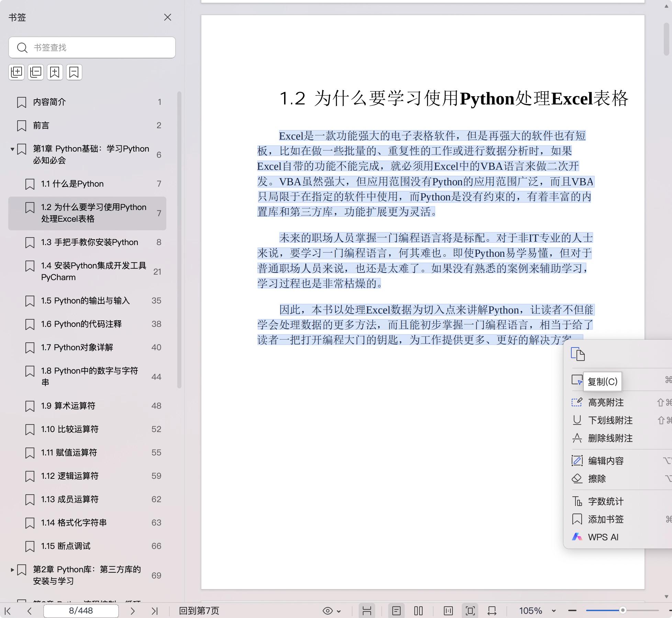Viewport: 672px width, 618px height.
Task: Click the fit page icon
Action: tap(470, 611)
